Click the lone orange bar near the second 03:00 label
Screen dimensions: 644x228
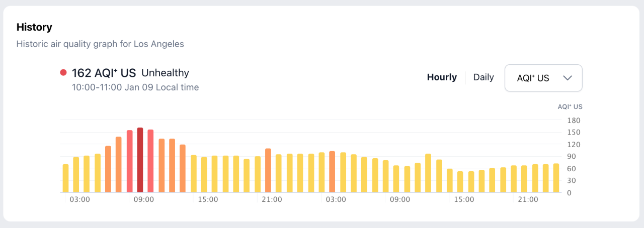(x=332, y=171)
